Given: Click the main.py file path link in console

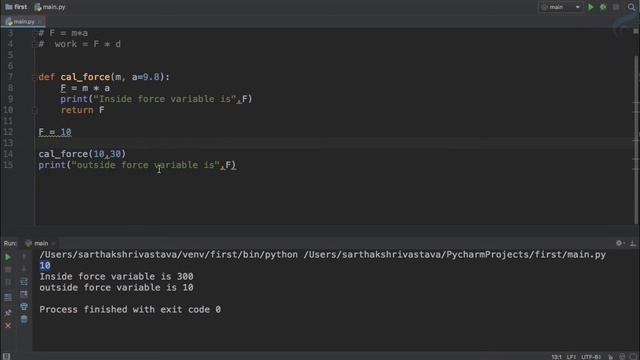Looking at the screenshot, I should pos(455,255).
